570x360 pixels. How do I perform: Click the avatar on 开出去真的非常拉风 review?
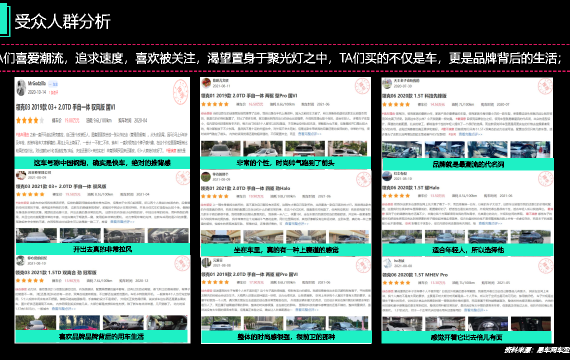click(21, 175)
